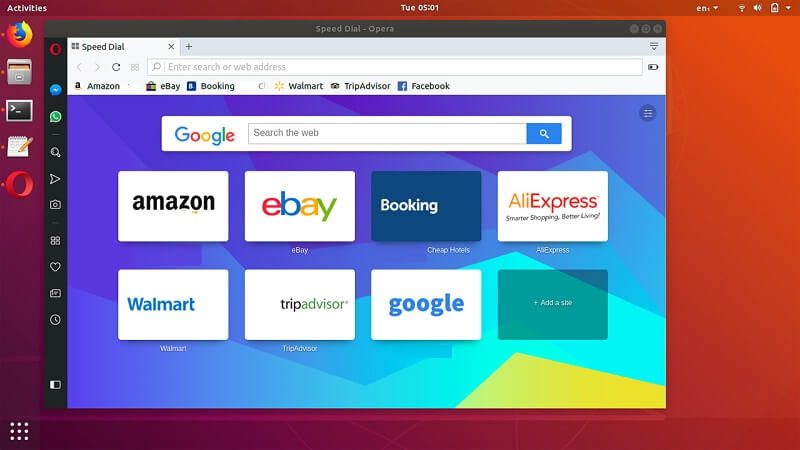Toggle the sidebar panel at bottom left
Image resolution: width=800 pixels, height=450 pixels.
[x=55, y=384]
